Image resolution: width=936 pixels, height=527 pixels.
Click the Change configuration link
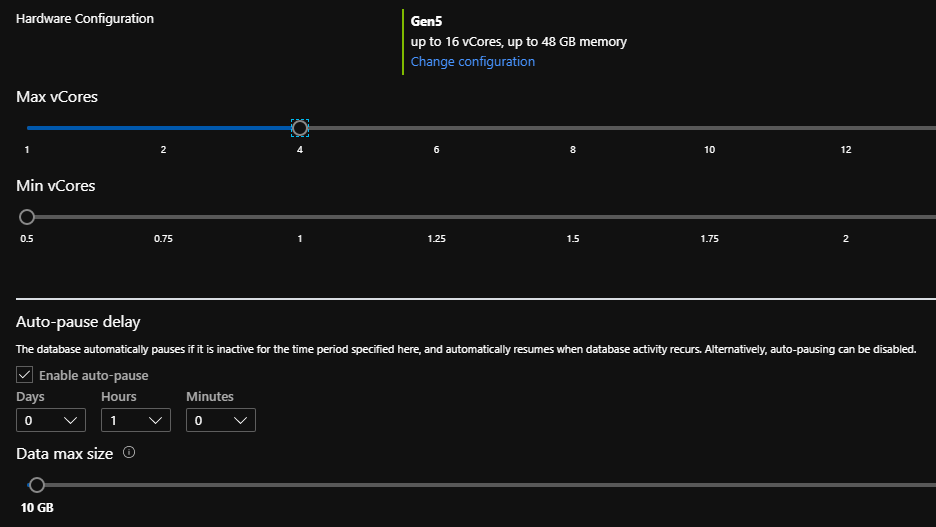coord(472,62)
